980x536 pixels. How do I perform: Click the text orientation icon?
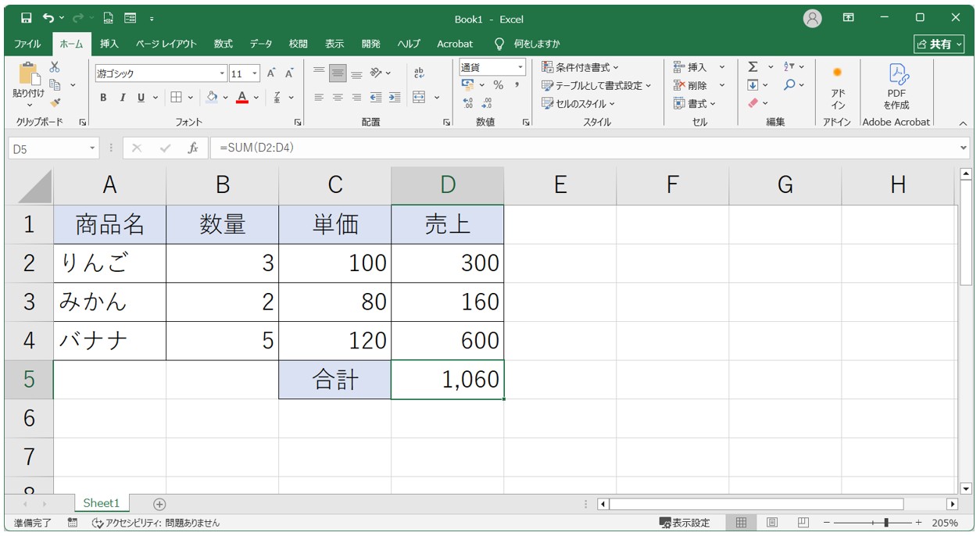tap(376, 73)
